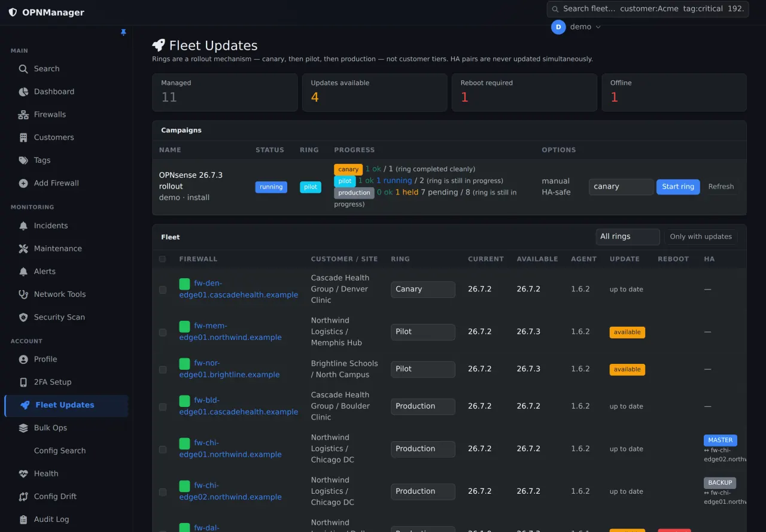Click the Profile user icon
This screenshot has width=766, height=532.
tap(23, 359)
